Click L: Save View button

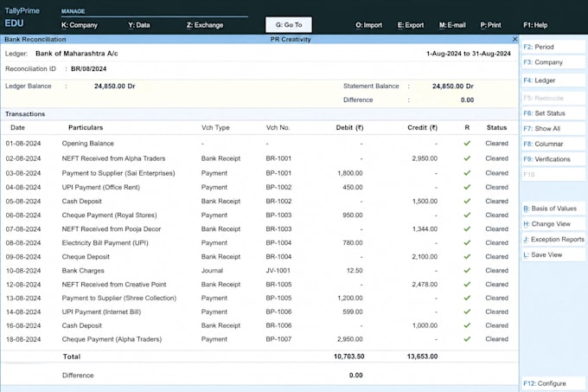(553, 254)
